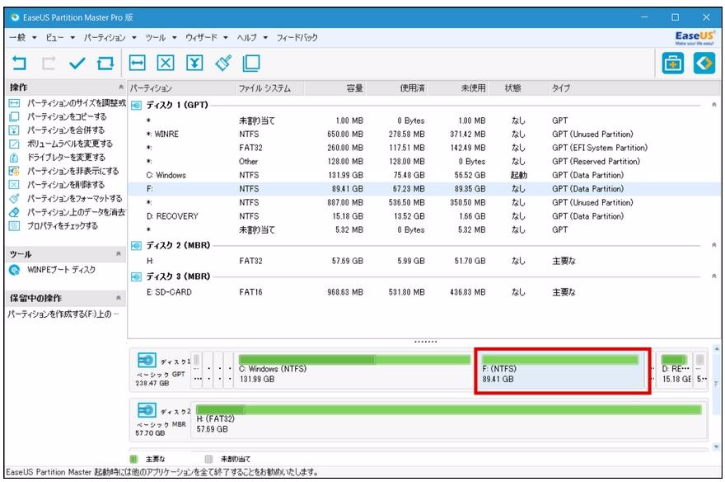The image size is (725, 482).
Task: Collapse the ディスク 3 (MBR) group
Action: [x=714, y=276]
